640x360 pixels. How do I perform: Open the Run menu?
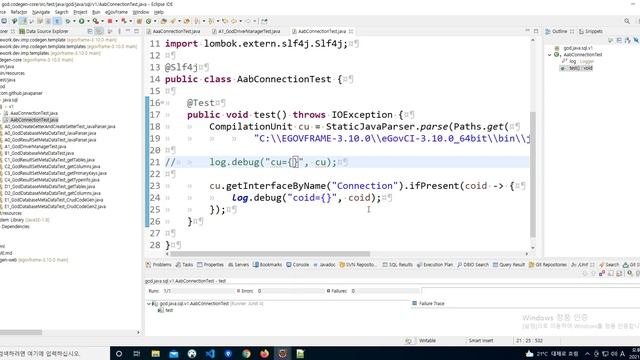point(96,12)
